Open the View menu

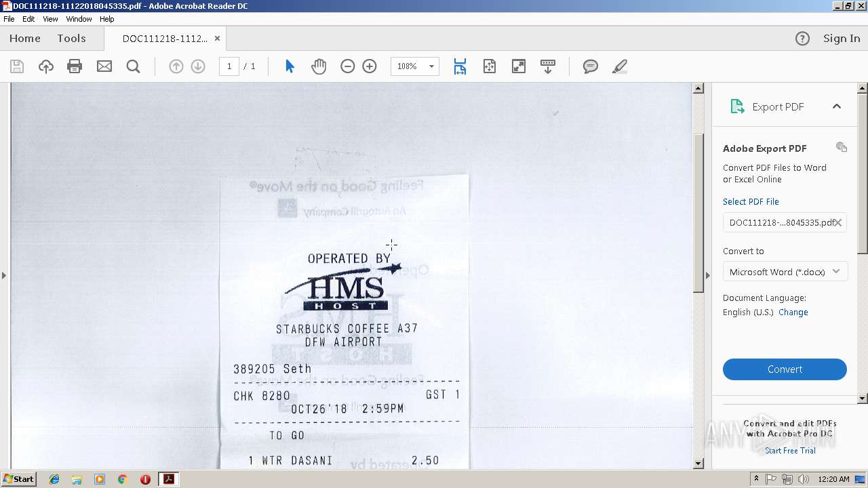[51, 19]
